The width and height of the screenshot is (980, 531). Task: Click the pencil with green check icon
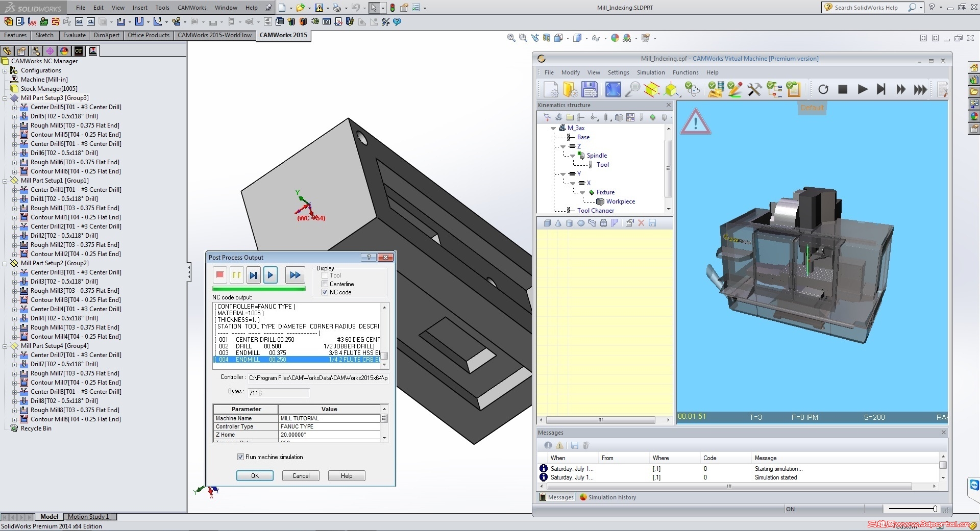(x=734, y=89)
